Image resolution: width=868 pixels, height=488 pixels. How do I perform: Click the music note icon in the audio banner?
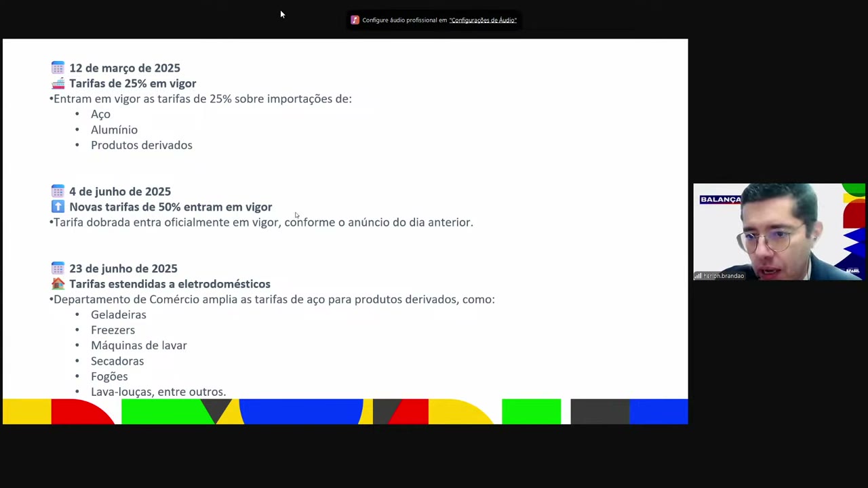pos(355,20)
